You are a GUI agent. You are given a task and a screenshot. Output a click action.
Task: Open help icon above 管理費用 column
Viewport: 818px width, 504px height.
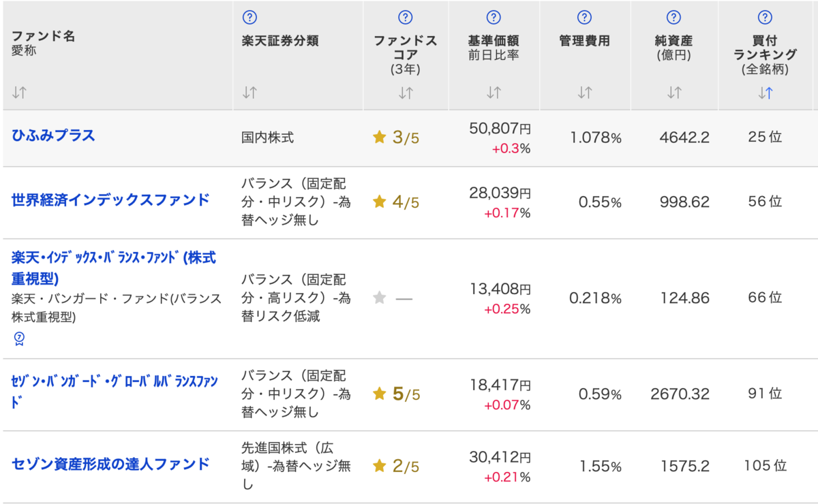pyautogui.click(x=584, y=18)
